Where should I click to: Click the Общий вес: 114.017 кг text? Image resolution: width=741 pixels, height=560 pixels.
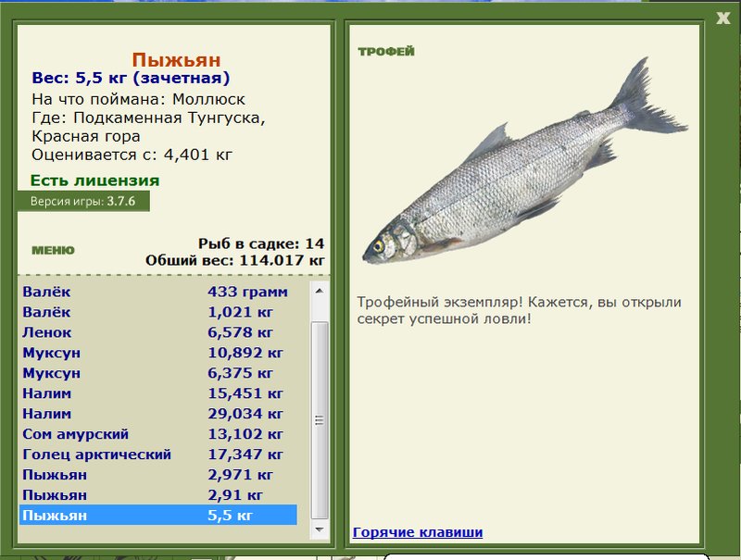[235, 260]
